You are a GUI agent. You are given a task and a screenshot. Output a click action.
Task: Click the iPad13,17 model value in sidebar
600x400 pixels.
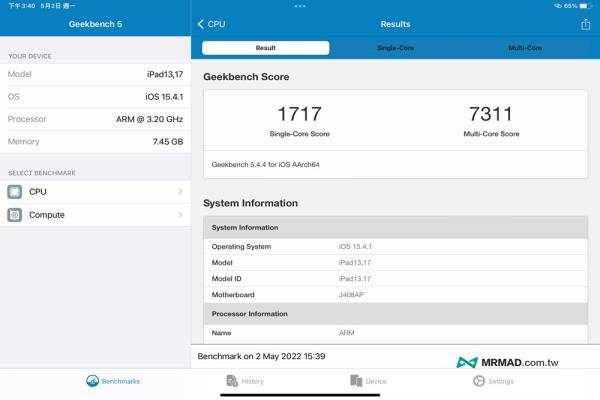[165, 74]
